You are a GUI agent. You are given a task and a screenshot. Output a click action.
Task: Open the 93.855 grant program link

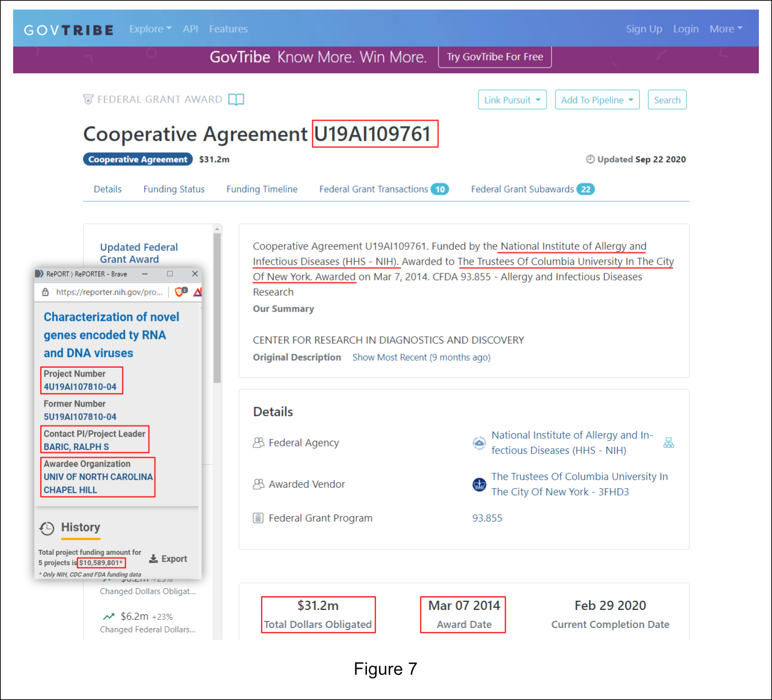[x=487, y=518]
